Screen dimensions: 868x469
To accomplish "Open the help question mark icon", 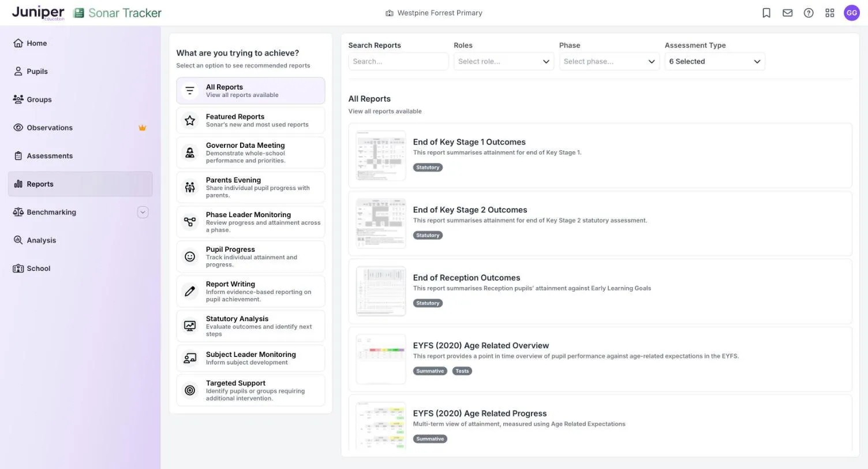I will click(x=809, y=13).
